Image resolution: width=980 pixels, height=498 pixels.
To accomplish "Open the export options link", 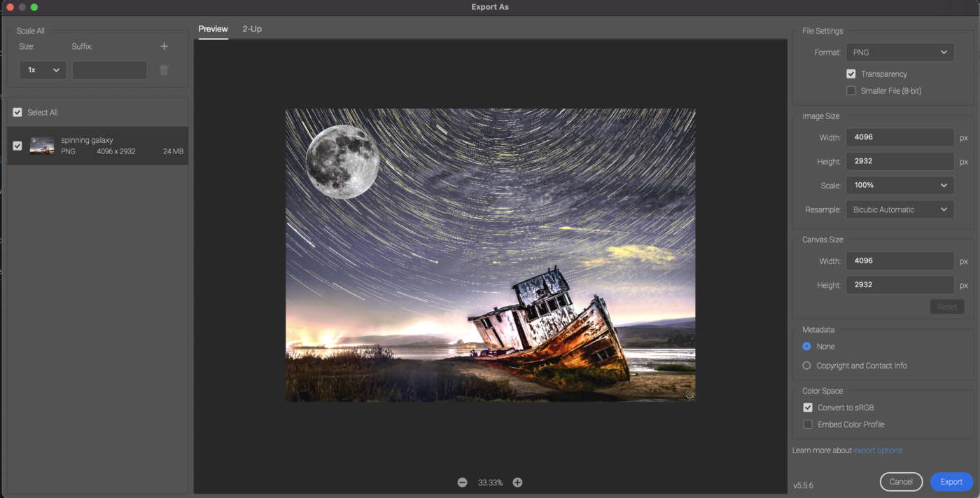I will [878, 450].
